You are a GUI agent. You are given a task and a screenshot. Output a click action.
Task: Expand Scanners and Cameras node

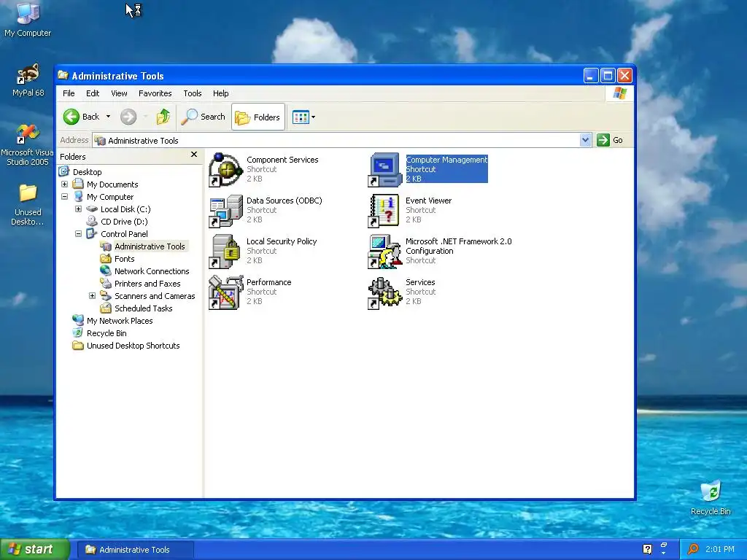click(93, 296)
